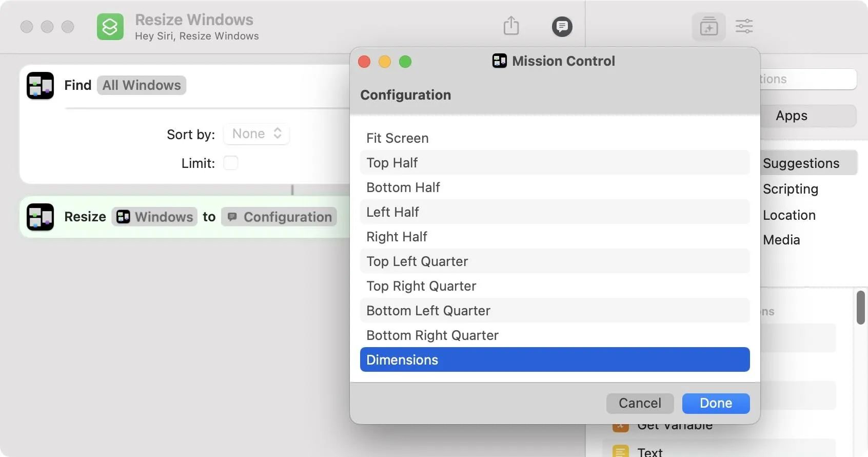
Task: Click the Resize Windows shortcut title
Action: 194,20
